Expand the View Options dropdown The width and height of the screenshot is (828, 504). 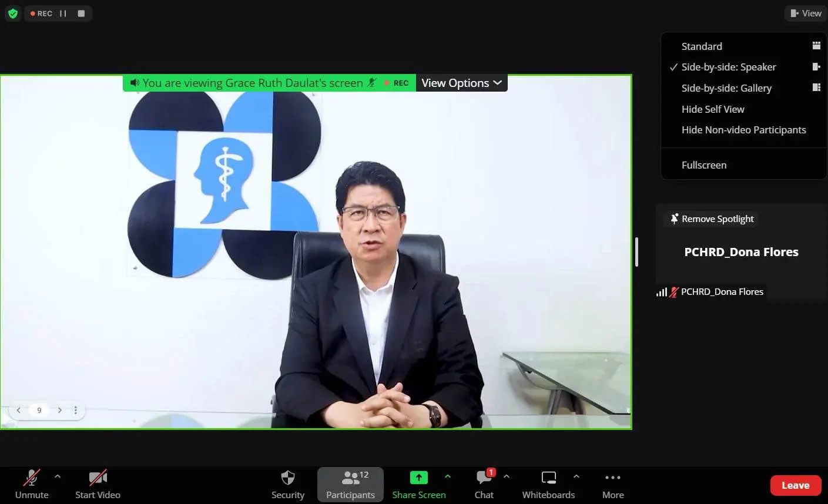[461, 83]
